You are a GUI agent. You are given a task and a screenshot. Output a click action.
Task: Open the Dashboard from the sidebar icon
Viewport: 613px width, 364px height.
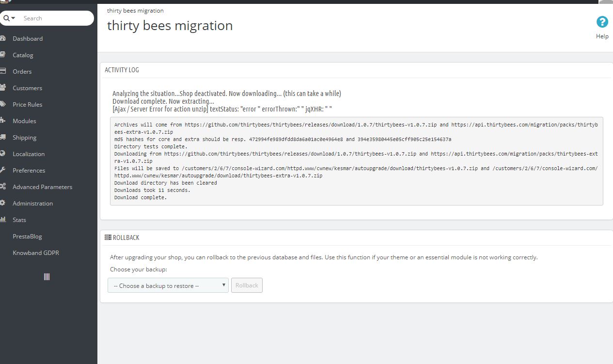click(4, 38)
